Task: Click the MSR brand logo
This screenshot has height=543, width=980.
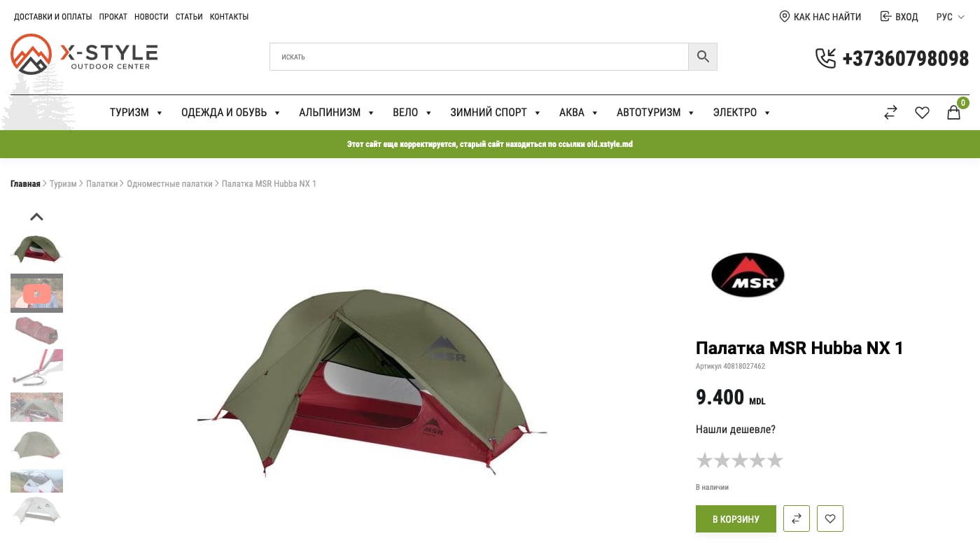Action: (748, 275)
